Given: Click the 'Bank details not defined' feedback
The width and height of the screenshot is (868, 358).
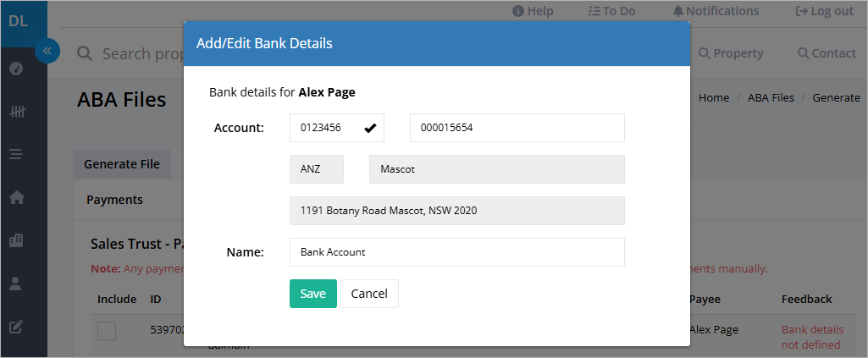Looking at the screenshot, I should (x=812, y=337).
